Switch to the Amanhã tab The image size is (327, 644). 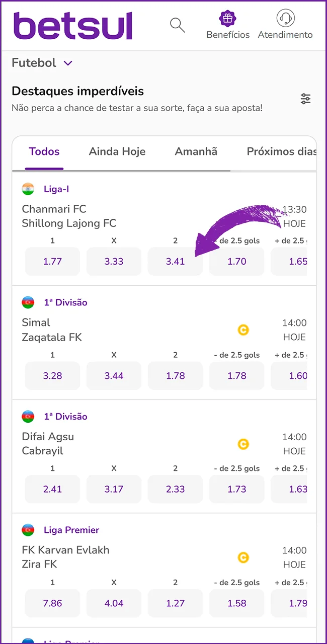click(x=196, y=151)
